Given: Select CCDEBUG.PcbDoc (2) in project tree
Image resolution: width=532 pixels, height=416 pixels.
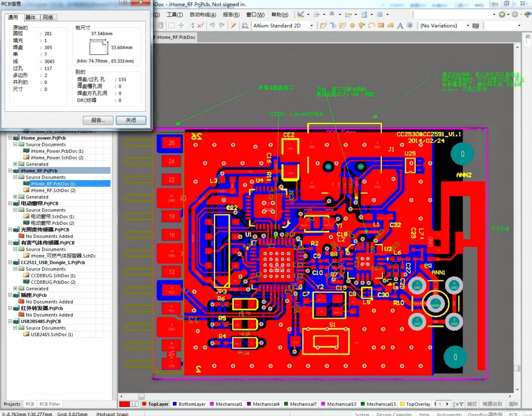Looking at the screenshot, I should [53, 282].
